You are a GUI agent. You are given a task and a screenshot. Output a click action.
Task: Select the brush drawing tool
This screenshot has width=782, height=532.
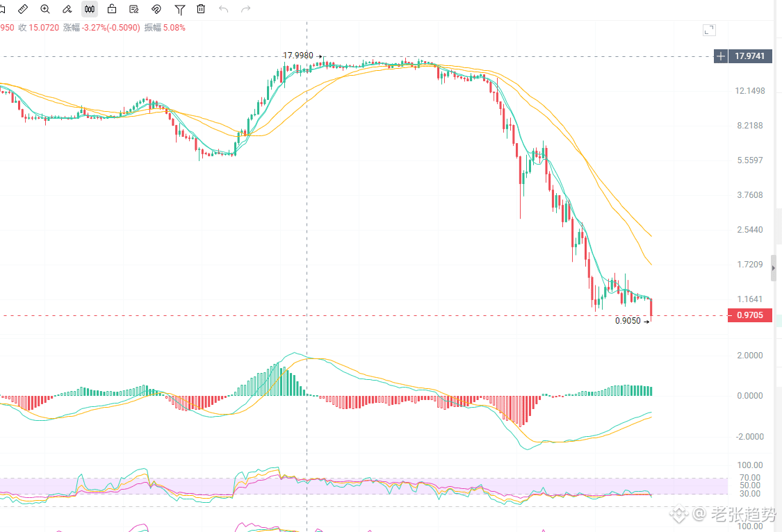[67, 9]
